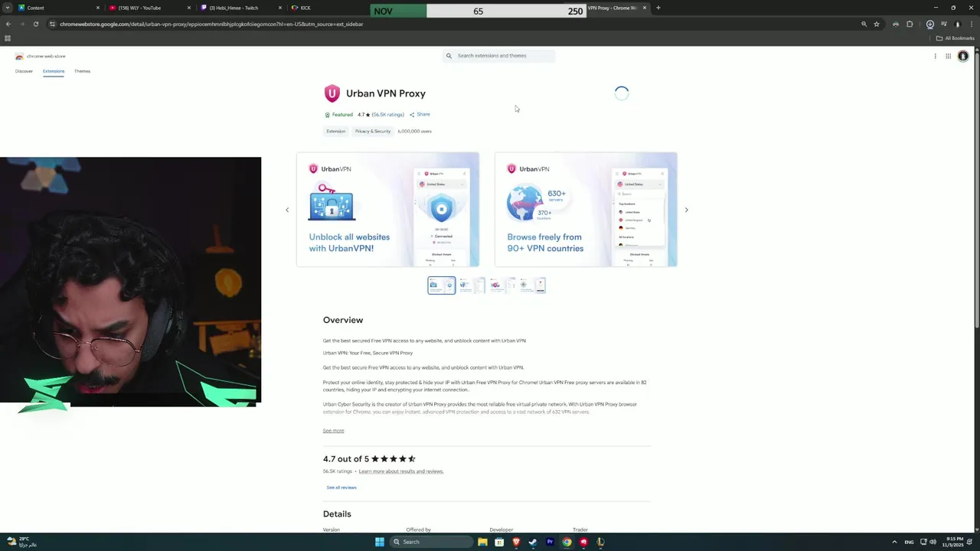Viewport: 980px width, 551px height.
Task: Bookmark this page with the star icon
Action: [877, 24]
